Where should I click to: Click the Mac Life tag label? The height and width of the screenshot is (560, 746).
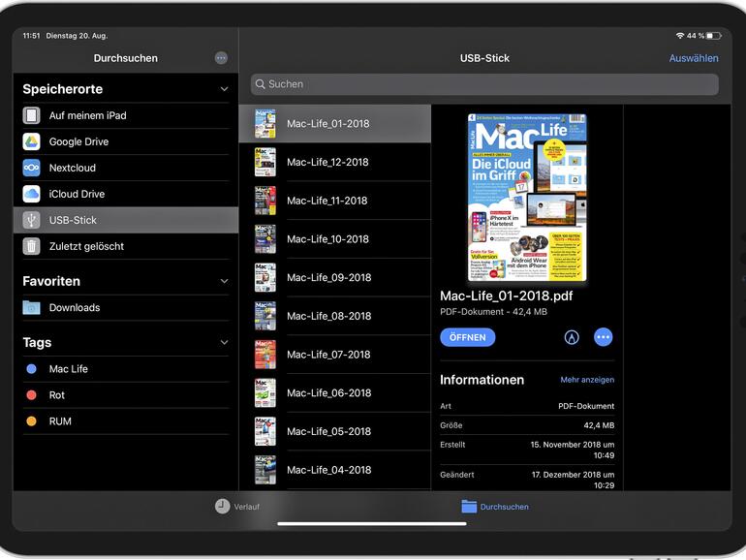[69, 369]
